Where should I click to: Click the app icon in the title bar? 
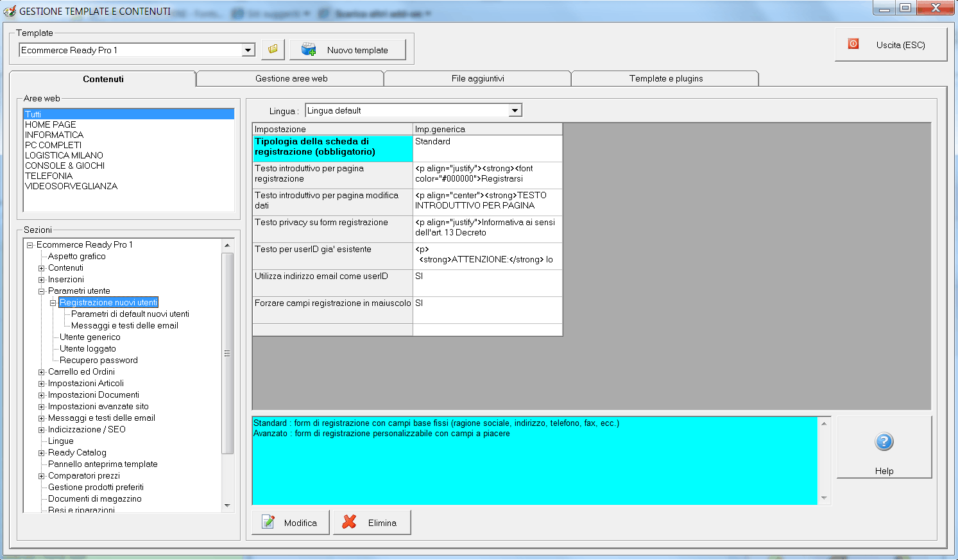10,10
